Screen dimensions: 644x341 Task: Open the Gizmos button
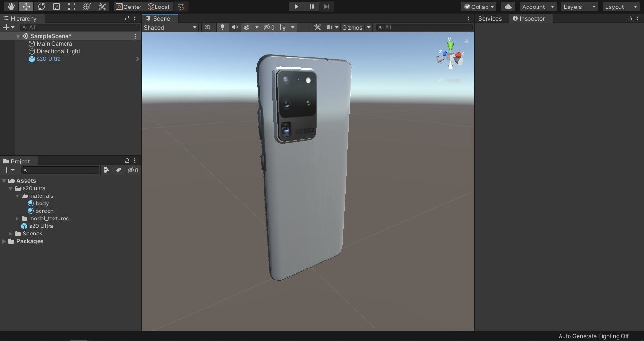(352, 27)
